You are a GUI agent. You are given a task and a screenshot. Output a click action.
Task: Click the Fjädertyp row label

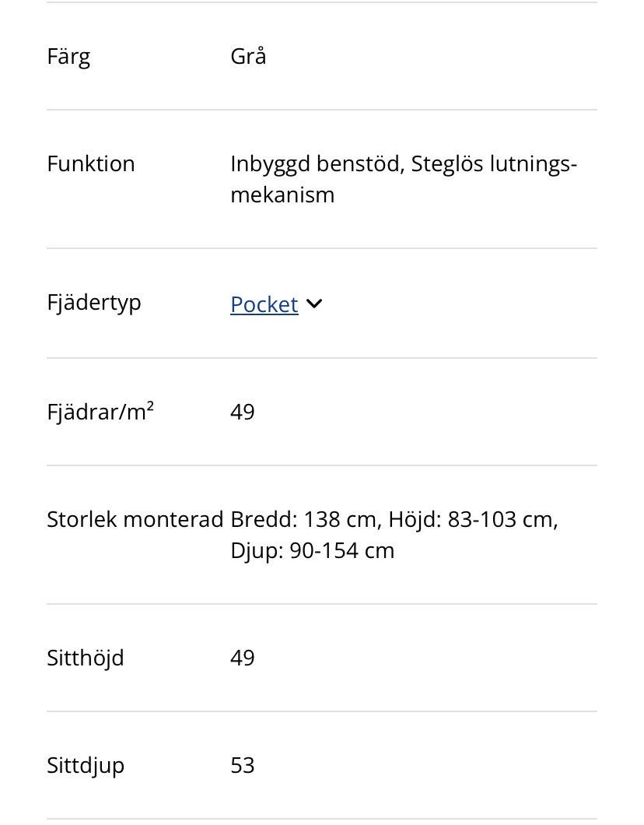pyautogui.click(x=94, y=302)
